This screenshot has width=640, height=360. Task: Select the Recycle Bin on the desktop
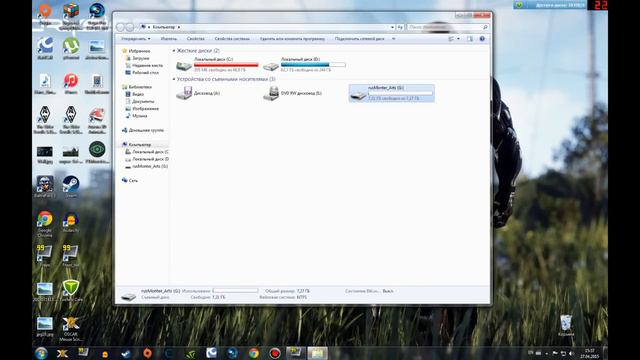[566, 325]
